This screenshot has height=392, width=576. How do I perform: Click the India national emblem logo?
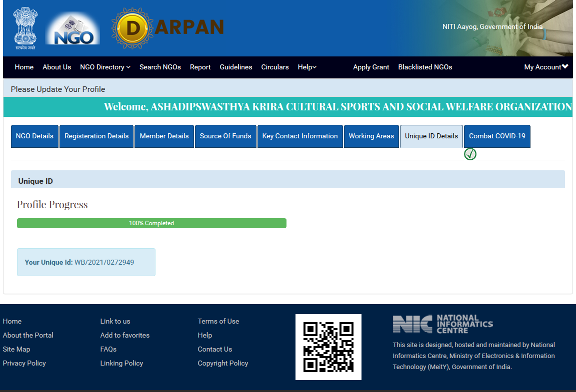click(25, 28)
